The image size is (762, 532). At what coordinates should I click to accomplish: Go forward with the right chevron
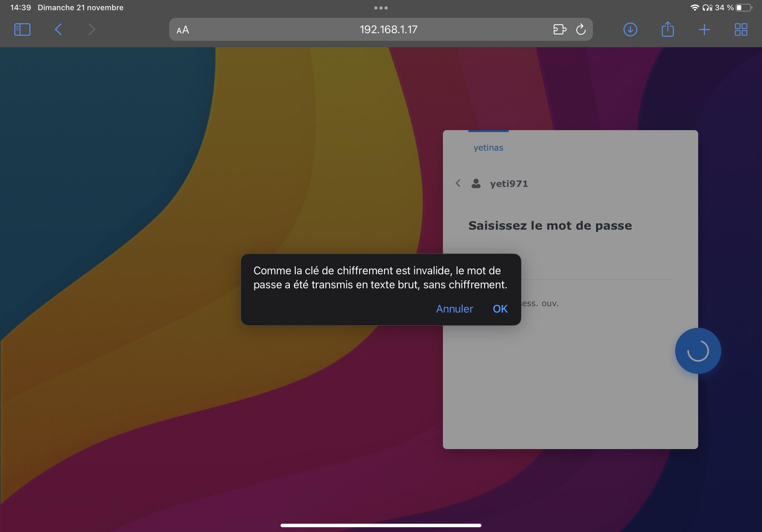[x=92, y=30]
